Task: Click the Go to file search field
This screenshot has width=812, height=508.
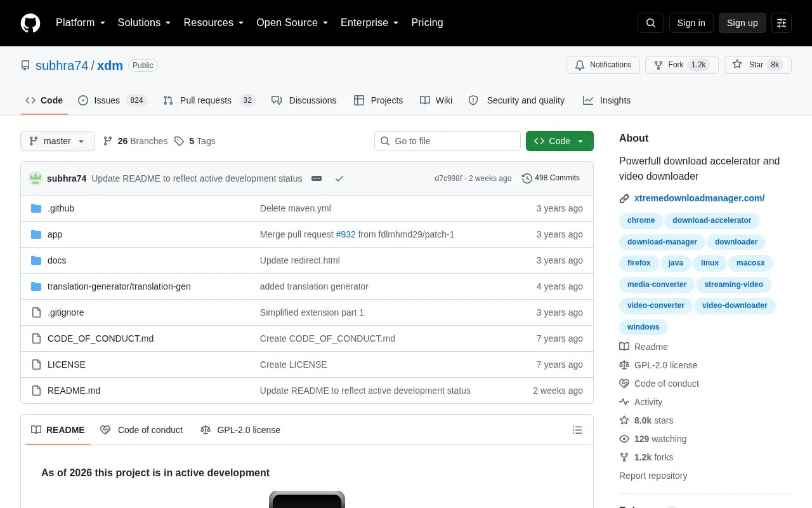Action: click(447, 141)
